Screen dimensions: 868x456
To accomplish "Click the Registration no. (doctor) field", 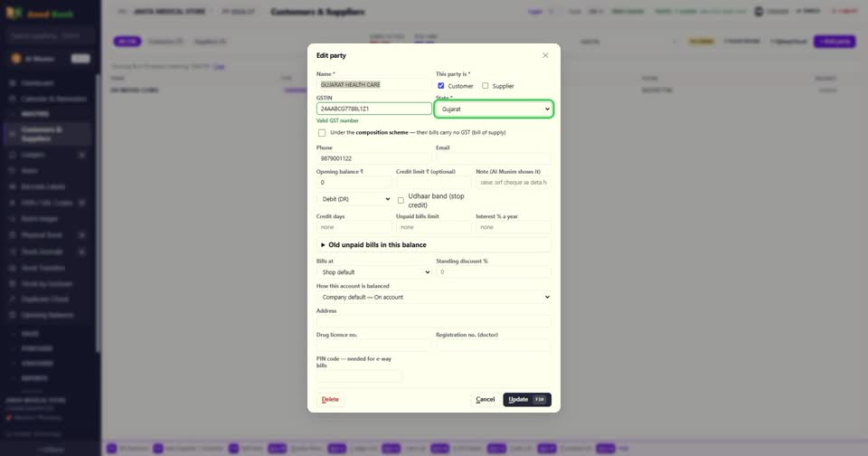I will (x=494, y=346).
